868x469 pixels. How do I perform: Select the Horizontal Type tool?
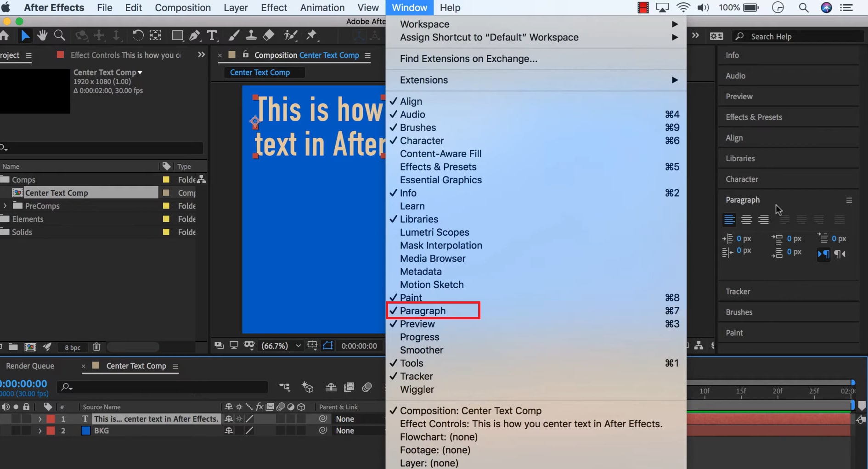point(212,35)
